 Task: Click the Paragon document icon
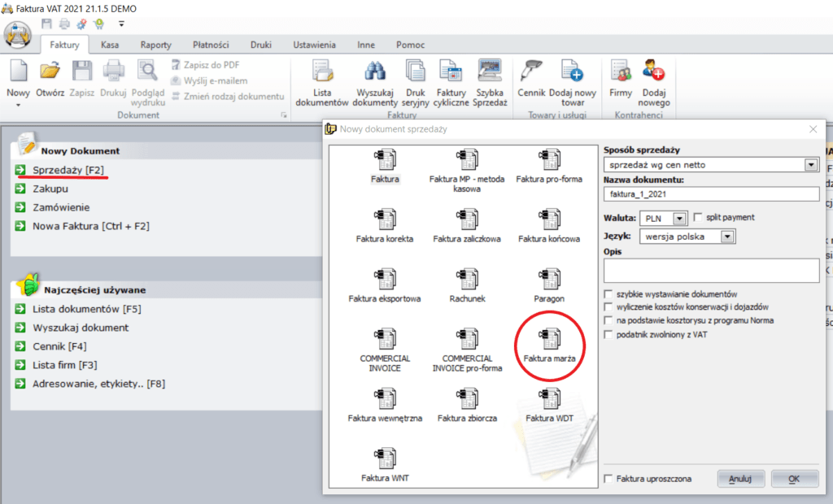pos(549,278)
